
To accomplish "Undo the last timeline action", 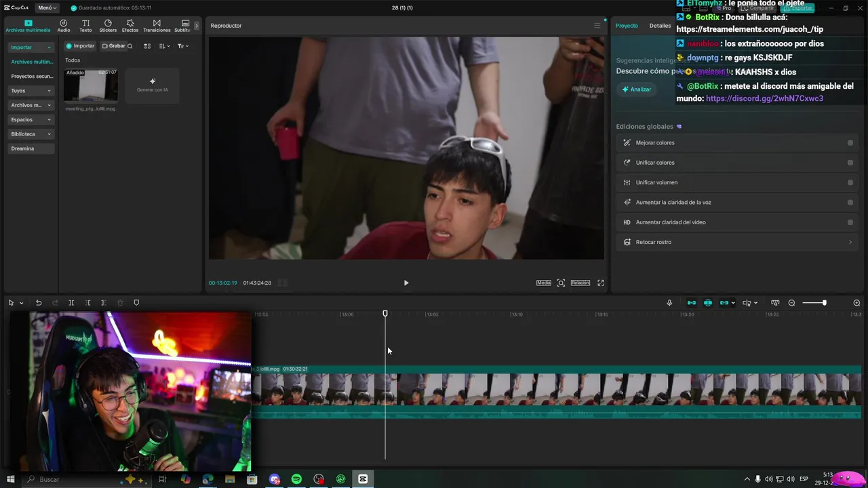I will pyautogui.click(x=39, y=303).
